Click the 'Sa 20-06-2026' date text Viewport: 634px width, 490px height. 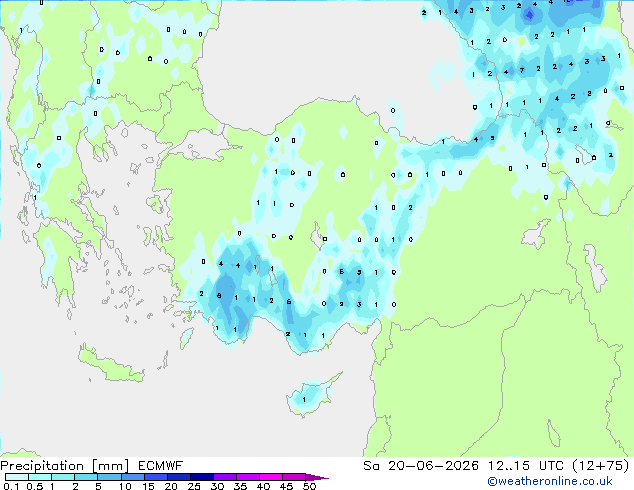(x=421, y=466)
